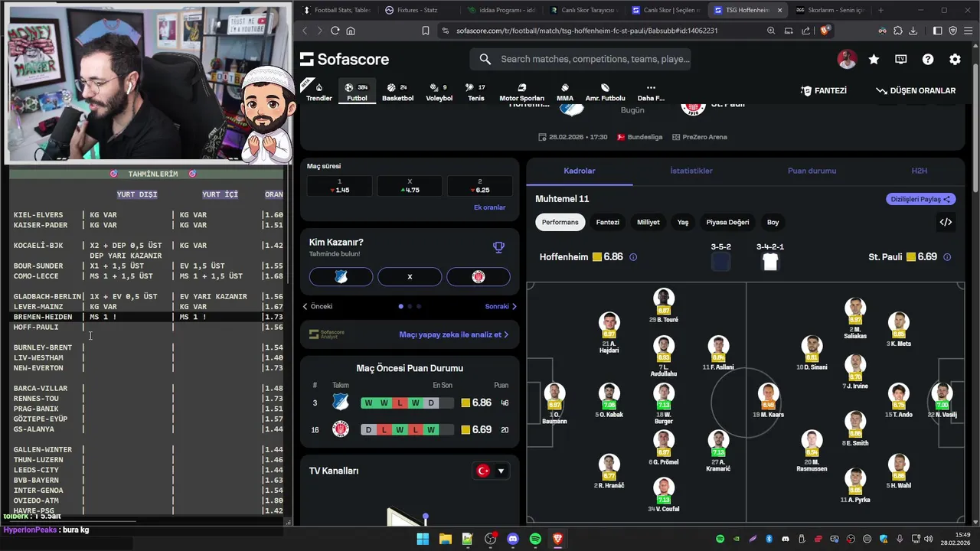Click Maçı yapay zeka ile analiz et

[453, 334]
